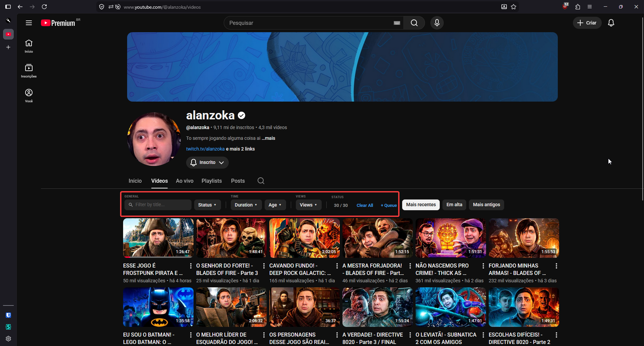Search within the alanzoka channel
644x346 pixels.
261,181
